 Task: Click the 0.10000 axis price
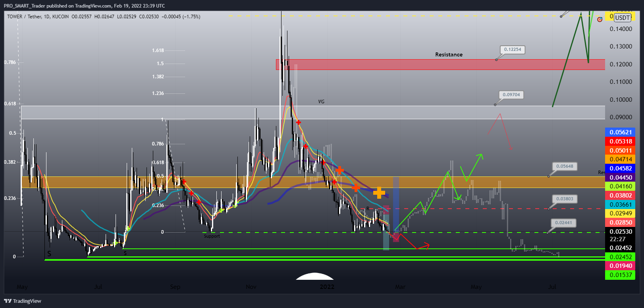pyautogui.click(x=621, y=100)
